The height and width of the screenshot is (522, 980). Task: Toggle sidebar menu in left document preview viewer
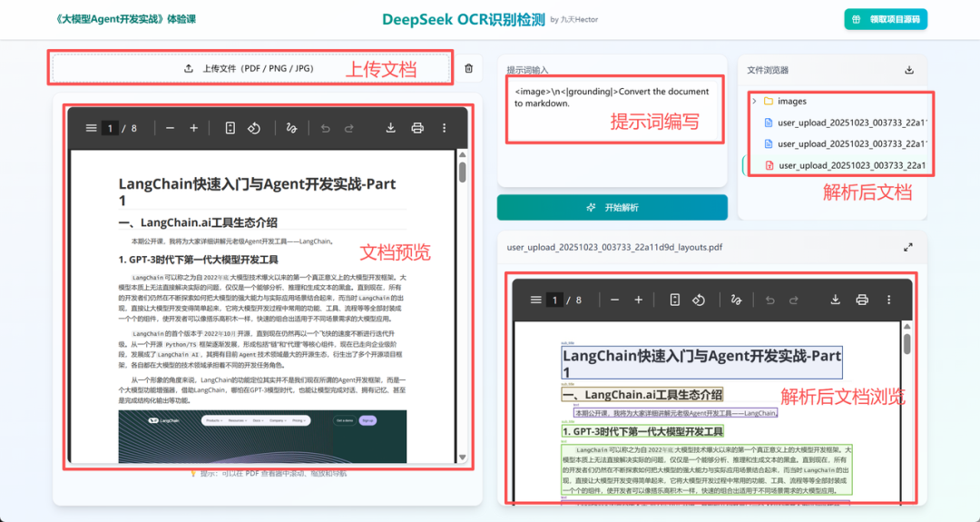click(92, 128)
